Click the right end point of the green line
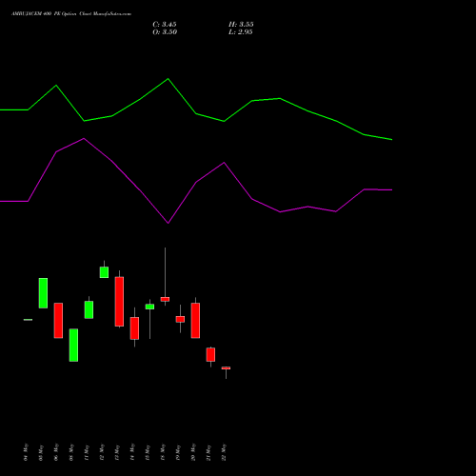This screenshot has width=476, height=476. (392, 139)
